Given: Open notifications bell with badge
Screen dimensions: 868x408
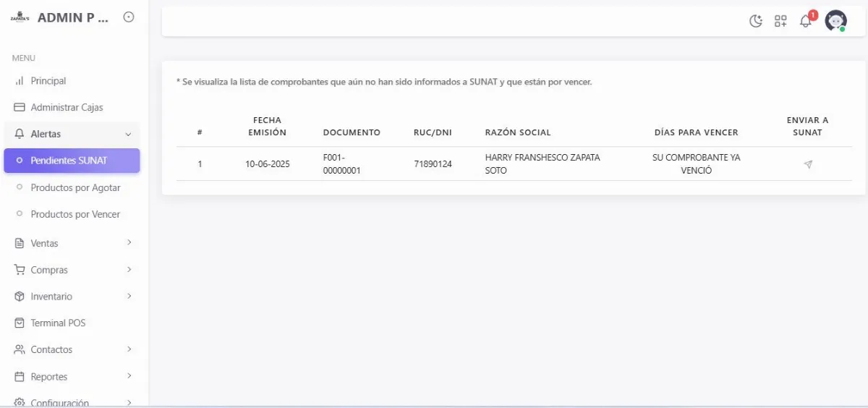Looking at the screenshot, I should (x=807, y=20).
